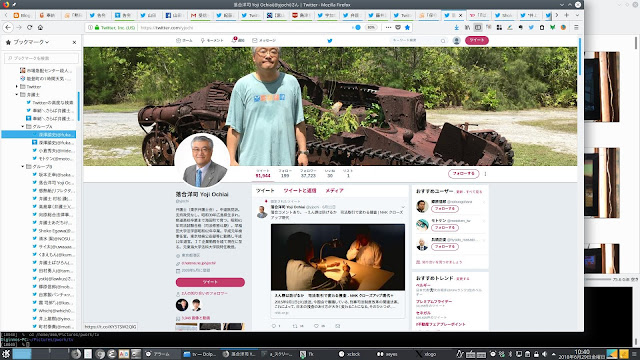Open profile more-options vertical dots
The height and width of the screenshot is (360, 640).
point(485,174)
